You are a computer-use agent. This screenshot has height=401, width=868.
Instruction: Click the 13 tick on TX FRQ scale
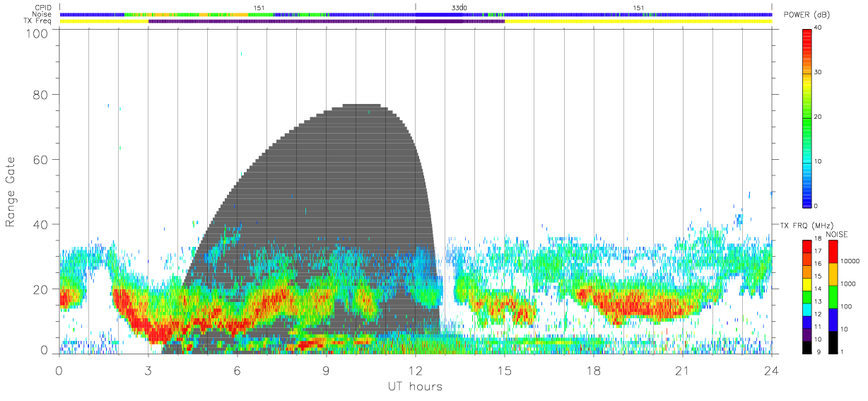click(x=818, y=301)
